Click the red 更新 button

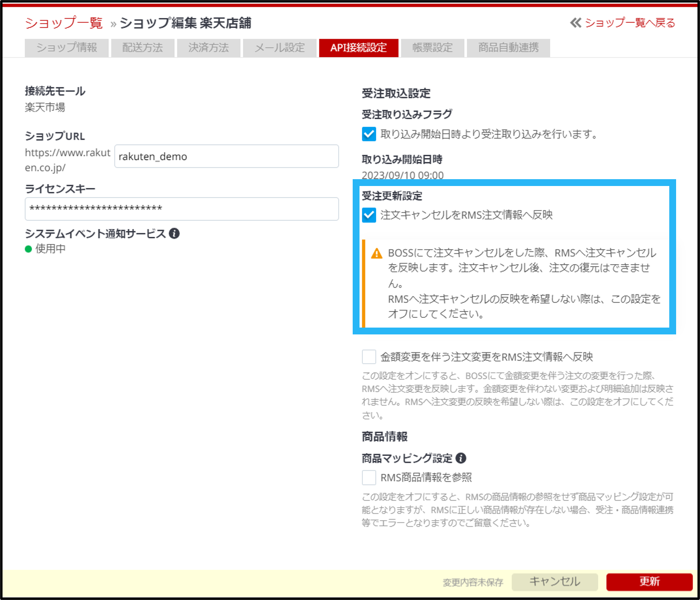pyautogui.click(x=649, y=582)
